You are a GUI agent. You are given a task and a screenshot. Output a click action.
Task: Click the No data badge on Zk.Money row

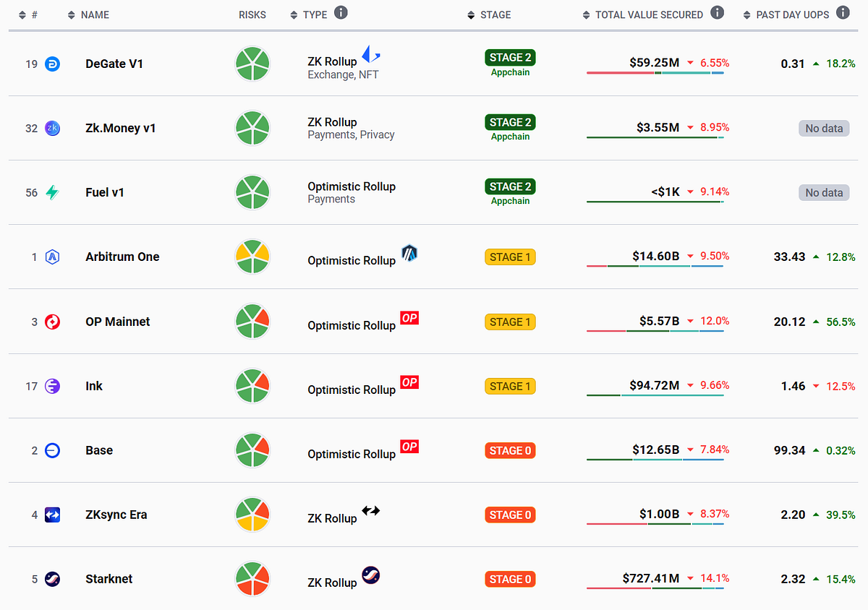tap(824, 128)
